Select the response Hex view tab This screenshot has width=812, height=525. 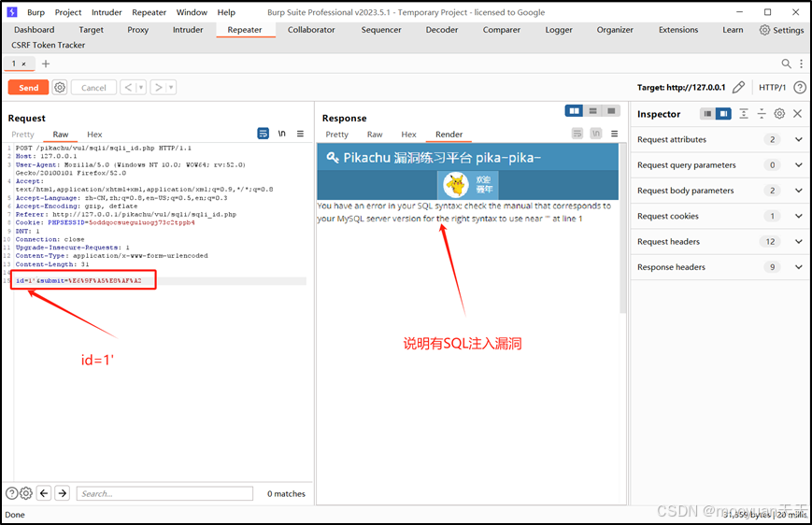pos(408,135)
